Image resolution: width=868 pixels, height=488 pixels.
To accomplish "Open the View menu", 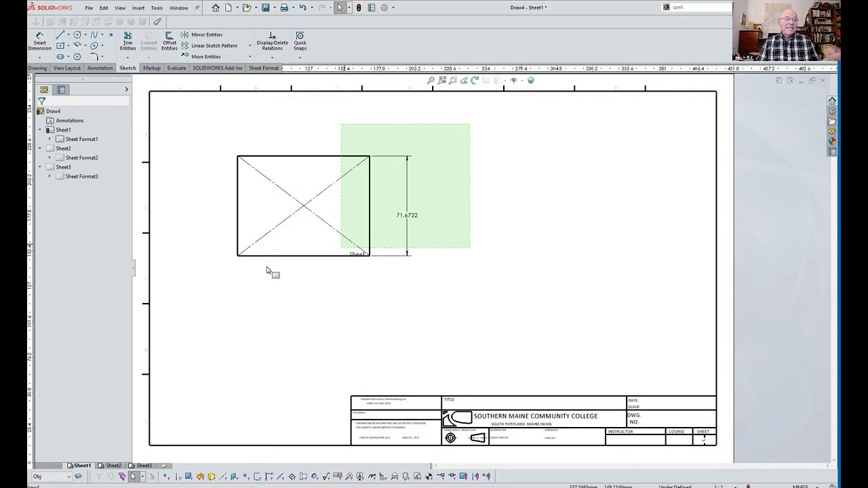I will [120, 7].
